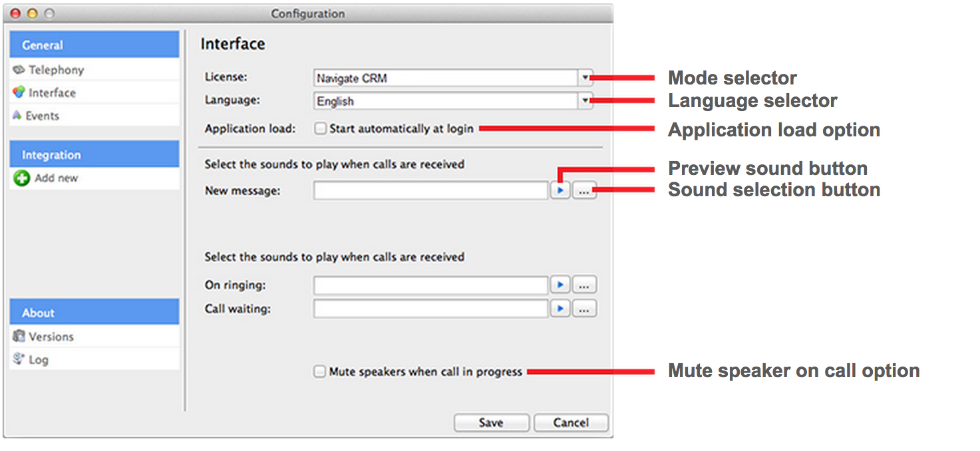This screenshot has width=980, height=451.
Task: Open the Language dropdown arrow
Action: (x=585, y=101)
